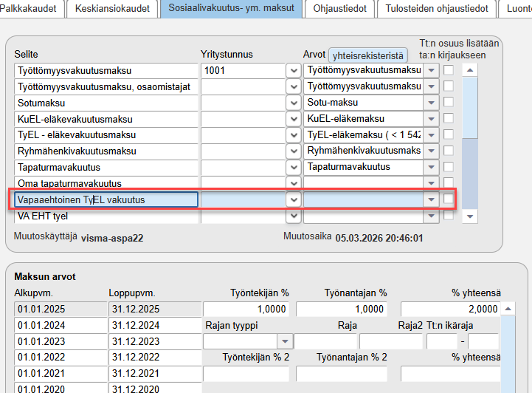Select Alkupvm. cell 01.01.2022
This screenshot has height=393, width=532.
tap(61, 358)
